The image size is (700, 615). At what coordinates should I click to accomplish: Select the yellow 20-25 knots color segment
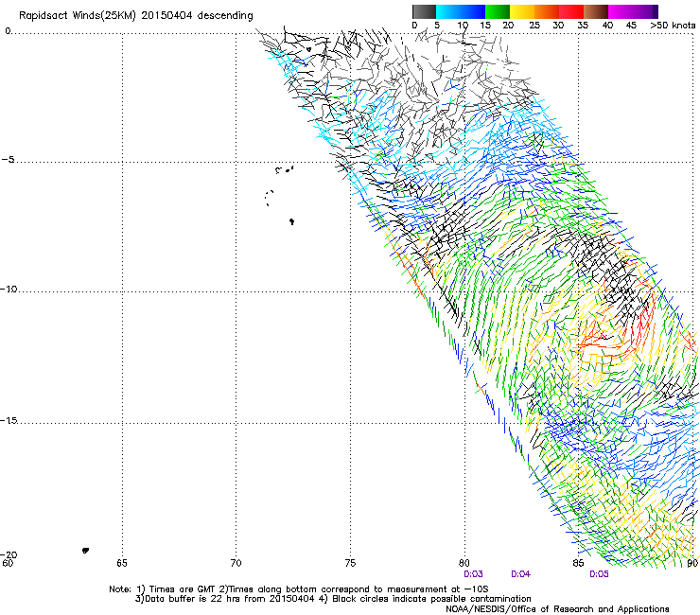(522, 11)
